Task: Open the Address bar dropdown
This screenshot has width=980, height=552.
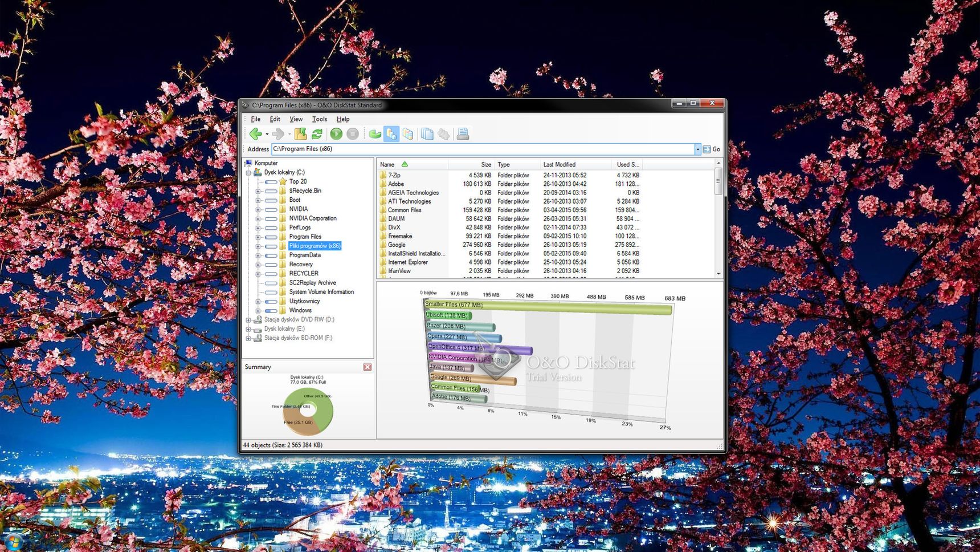Action: click(697, 149)
